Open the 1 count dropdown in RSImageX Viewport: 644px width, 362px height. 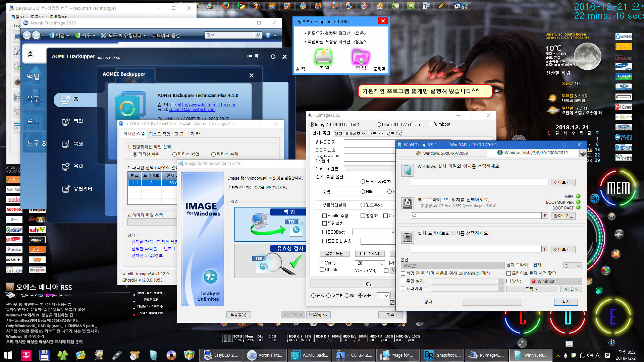(x=383, y=295)
